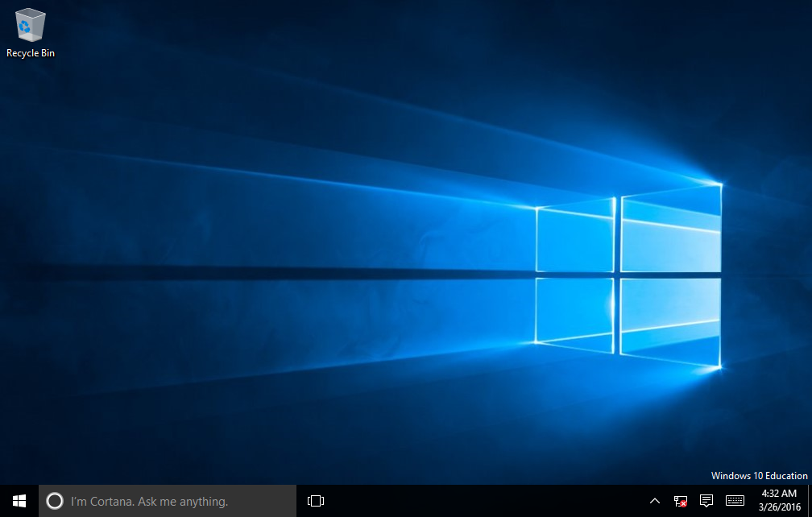Show hidden system tray icons
This screenshot has height=517, width=812.
(x=655, y=501)
